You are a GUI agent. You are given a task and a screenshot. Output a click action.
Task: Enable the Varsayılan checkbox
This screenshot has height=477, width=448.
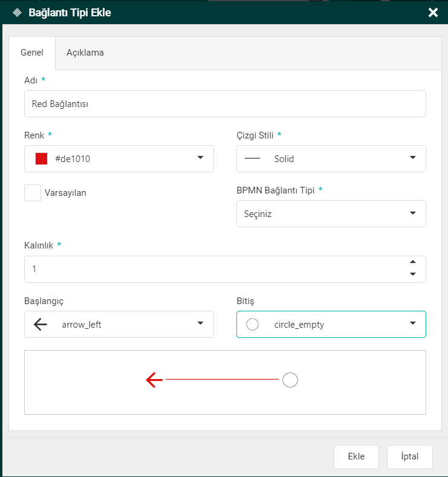pos(33,193)
